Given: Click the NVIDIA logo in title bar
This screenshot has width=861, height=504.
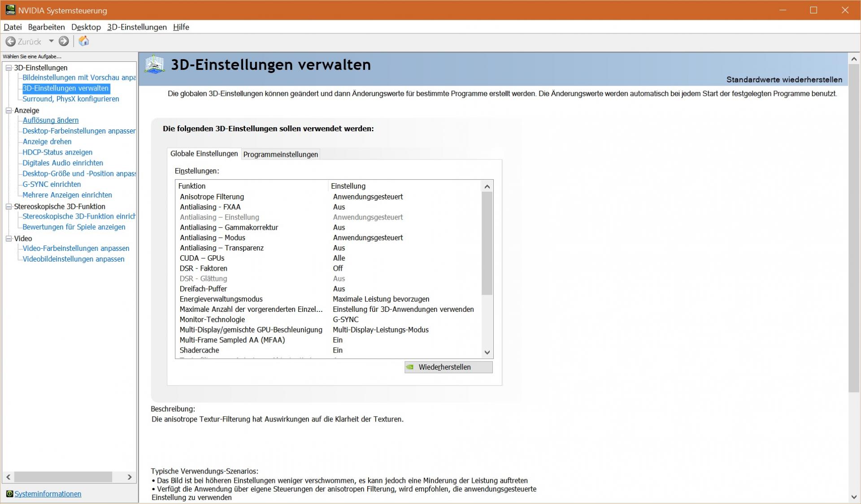Looking at the screenshot, I should pos(10,10).
